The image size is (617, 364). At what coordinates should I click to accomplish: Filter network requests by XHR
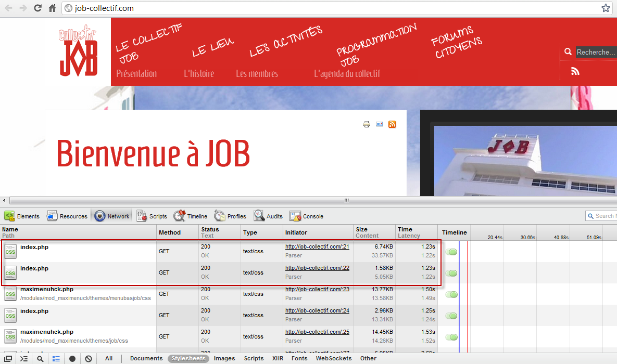pyautogui.click(x=278, y=358)
